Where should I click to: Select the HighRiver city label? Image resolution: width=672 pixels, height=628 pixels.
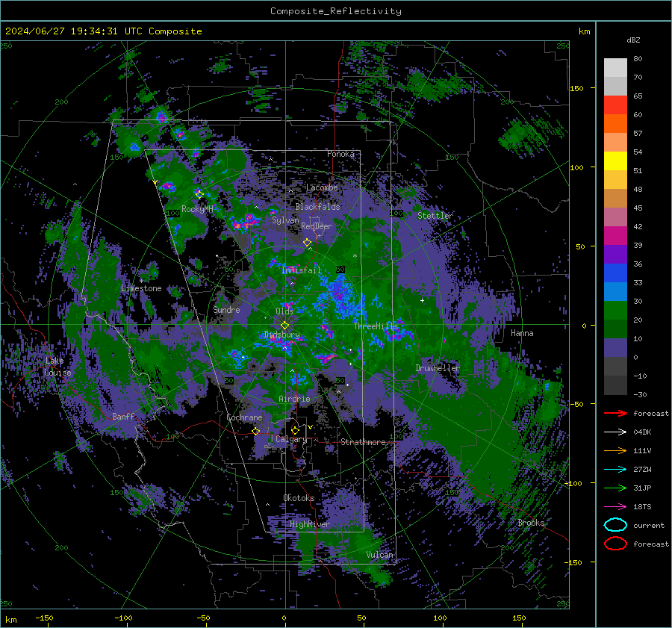pos(309,524)
